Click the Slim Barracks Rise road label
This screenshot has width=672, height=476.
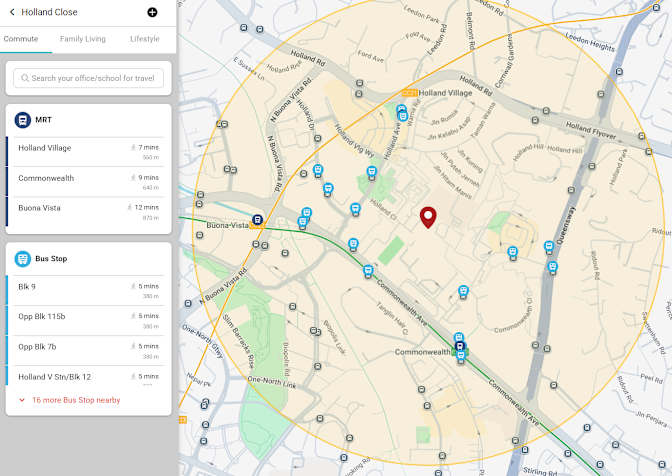[x=238, y=341]
